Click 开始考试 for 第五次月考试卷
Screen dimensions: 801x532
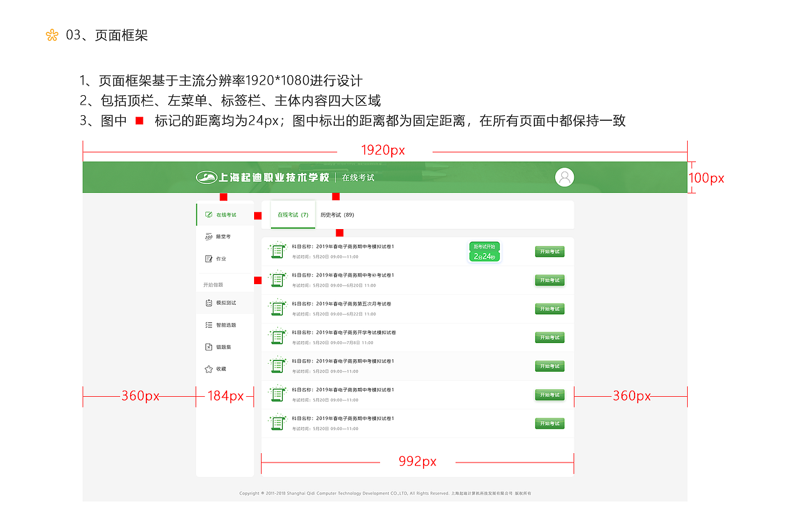tap(549, 309)
